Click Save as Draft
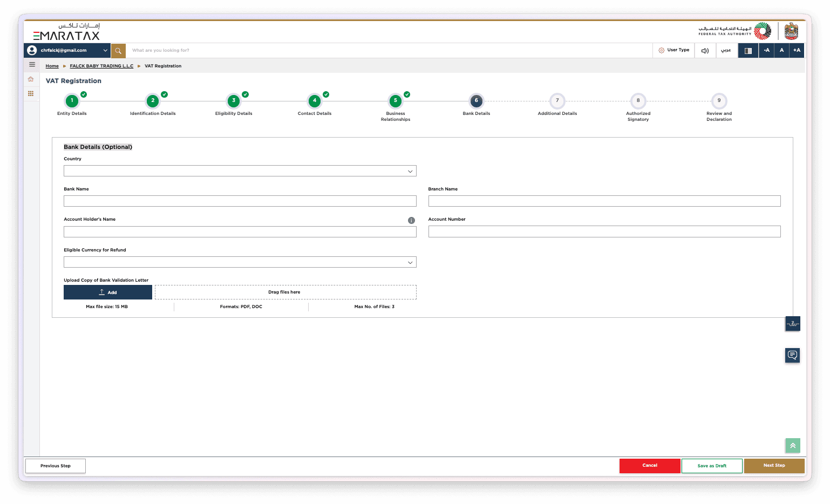 click(712, 466)
